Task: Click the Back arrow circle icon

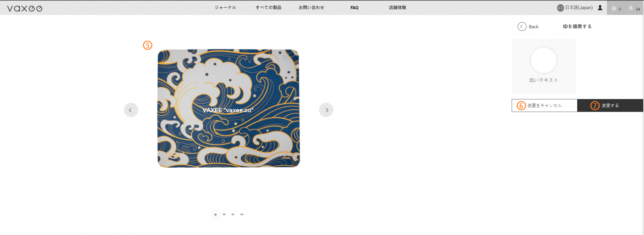Action: (522, 27)
